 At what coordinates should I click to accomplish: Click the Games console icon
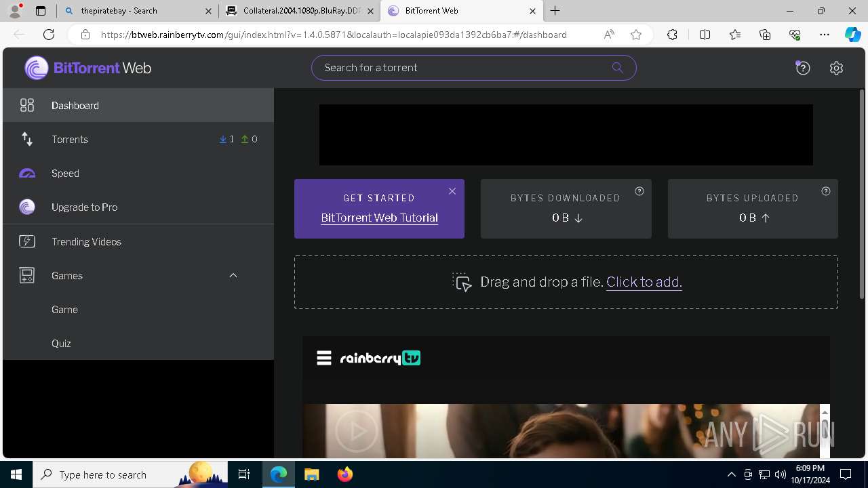point(27,275)
